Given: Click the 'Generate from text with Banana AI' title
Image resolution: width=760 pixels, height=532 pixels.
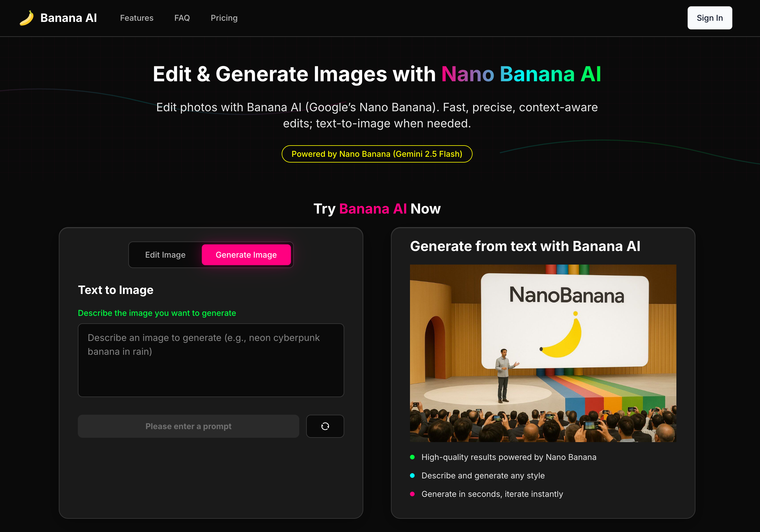Looking at the screenshot, I should [525, 246].
